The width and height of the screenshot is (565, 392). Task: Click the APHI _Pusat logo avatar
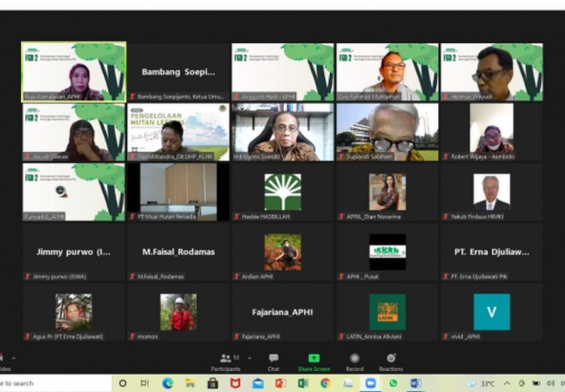click(x=387, y=252)
